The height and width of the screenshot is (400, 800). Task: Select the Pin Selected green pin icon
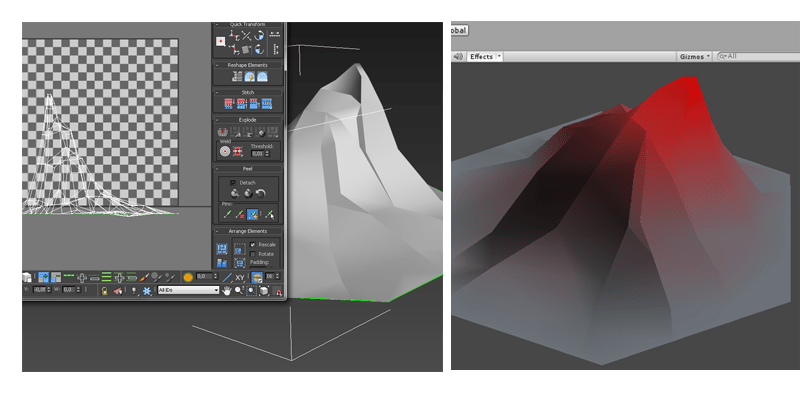[x=227, y=214]
